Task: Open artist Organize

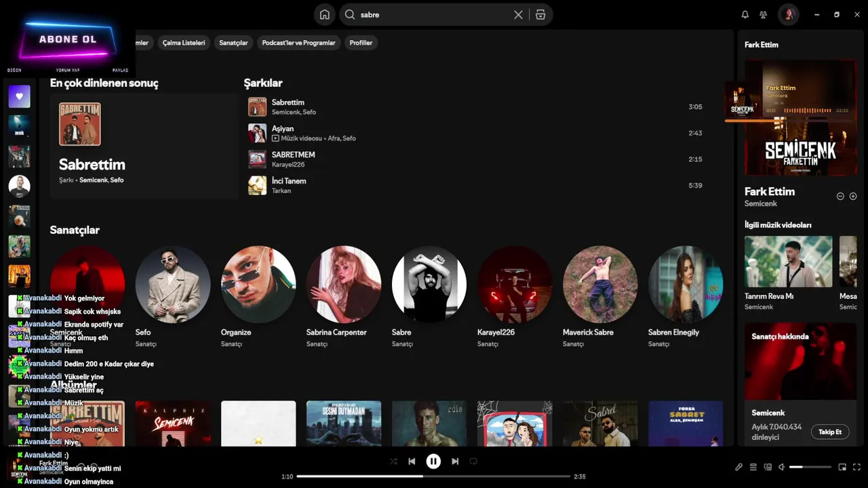Action: pos(258,284)
